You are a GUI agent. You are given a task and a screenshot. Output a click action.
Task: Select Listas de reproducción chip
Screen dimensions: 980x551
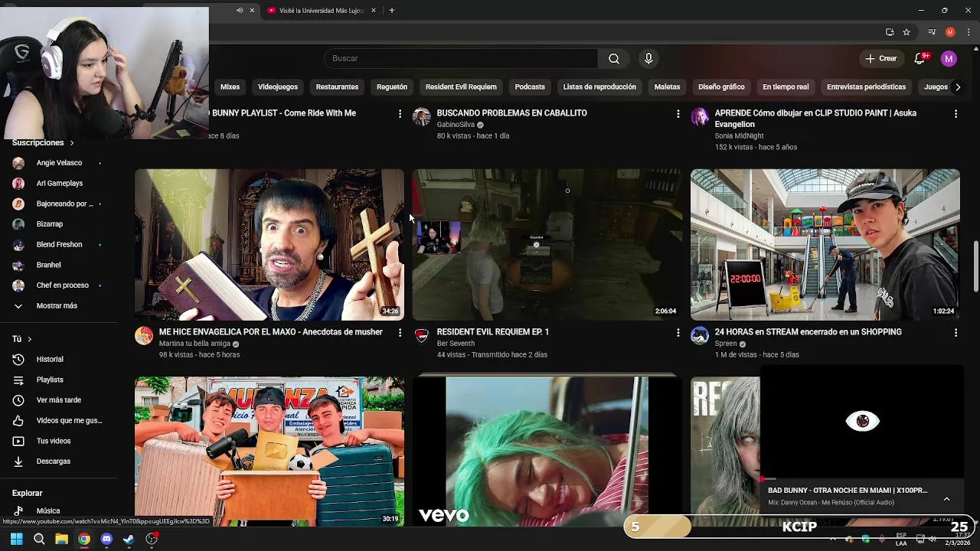[x=599, y=87]
